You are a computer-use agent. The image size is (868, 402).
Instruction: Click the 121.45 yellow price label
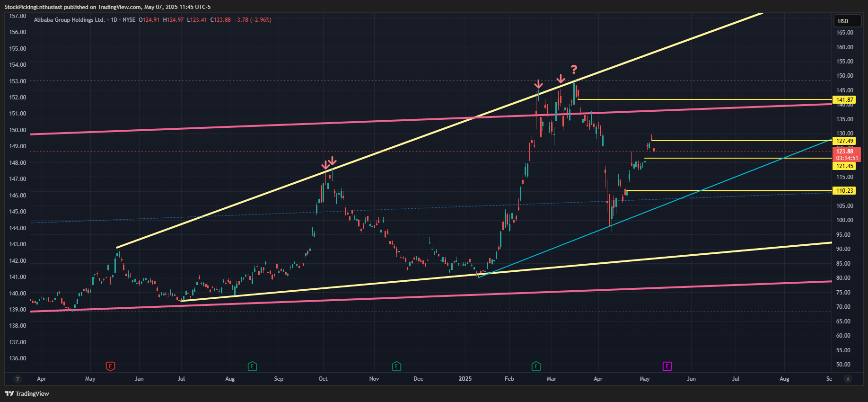pos(844,166)
